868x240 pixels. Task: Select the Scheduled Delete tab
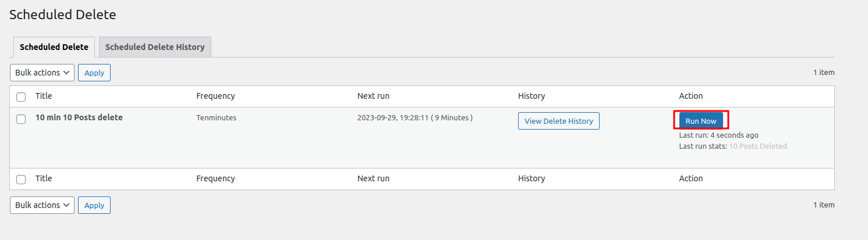(54, 47)
